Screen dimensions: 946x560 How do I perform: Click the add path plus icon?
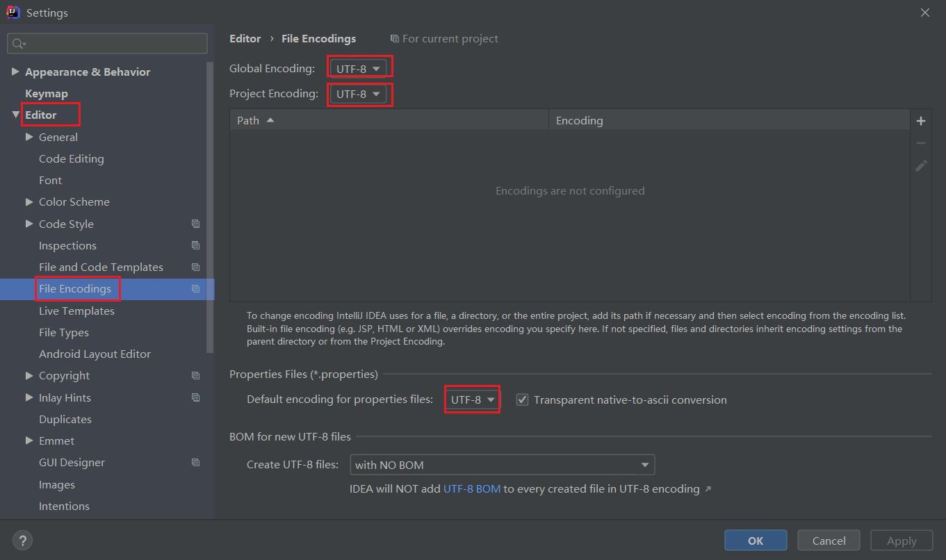(921, 121)
